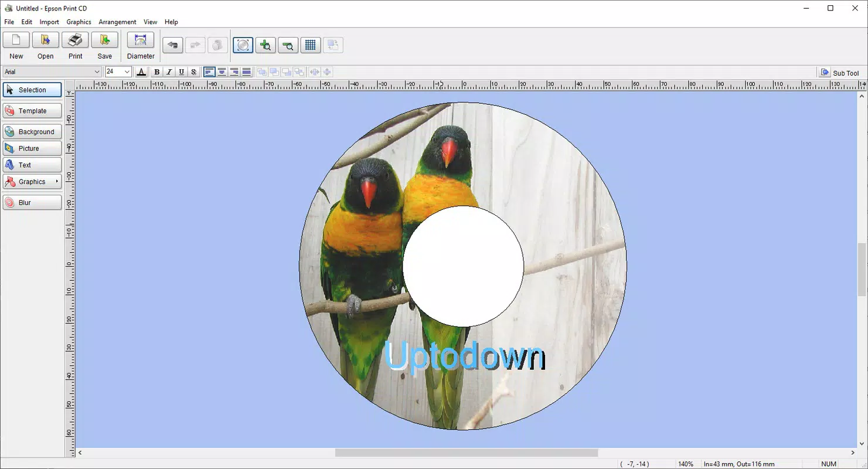The image size is (868, 469).
Task: Expand the font size 24 dropdown
Action: 127,72
